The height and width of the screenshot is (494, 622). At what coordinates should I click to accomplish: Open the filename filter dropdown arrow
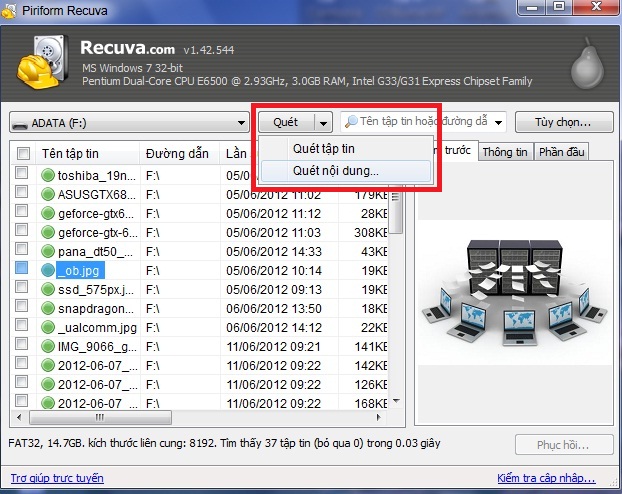click(x=499, y=122)
